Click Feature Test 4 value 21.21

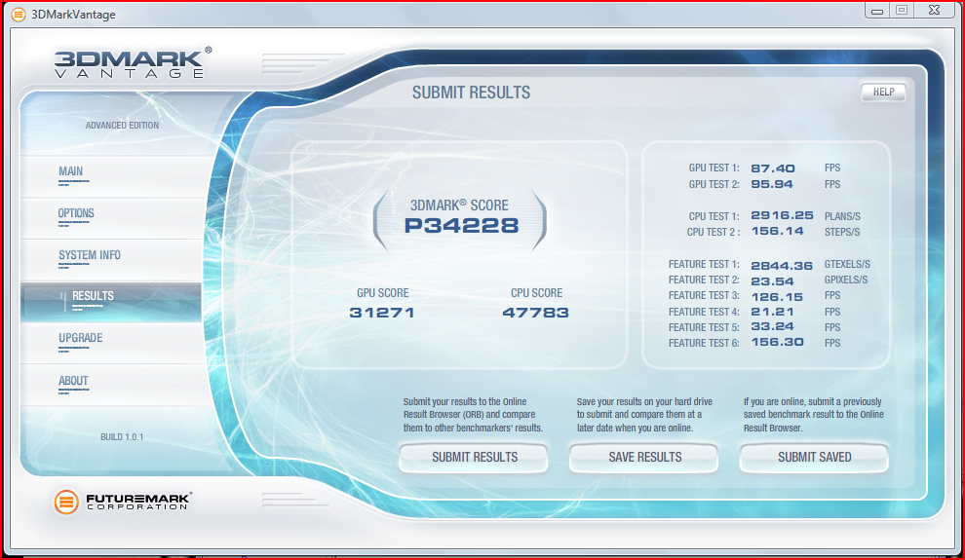(772, 312)
